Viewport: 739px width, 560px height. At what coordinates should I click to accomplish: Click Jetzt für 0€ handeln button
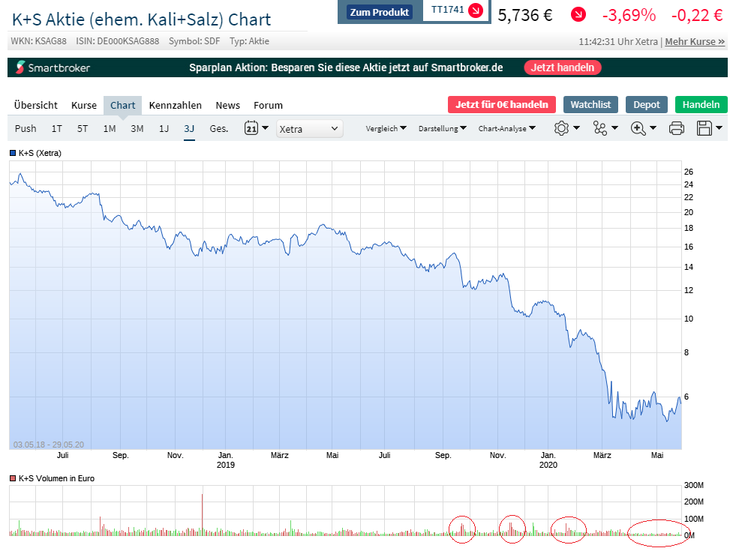(501, 104)
